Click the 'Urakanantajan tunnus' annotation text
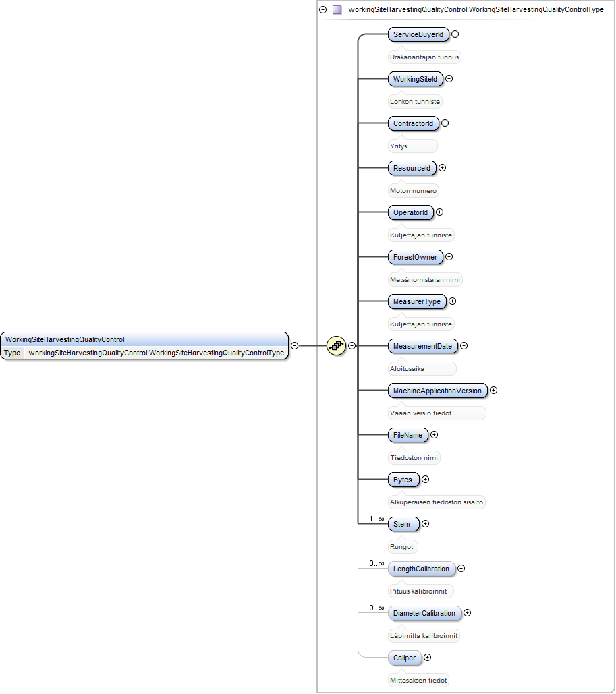Image resolution: width=616 pixels, height=694 pixels. coord(424,57)
